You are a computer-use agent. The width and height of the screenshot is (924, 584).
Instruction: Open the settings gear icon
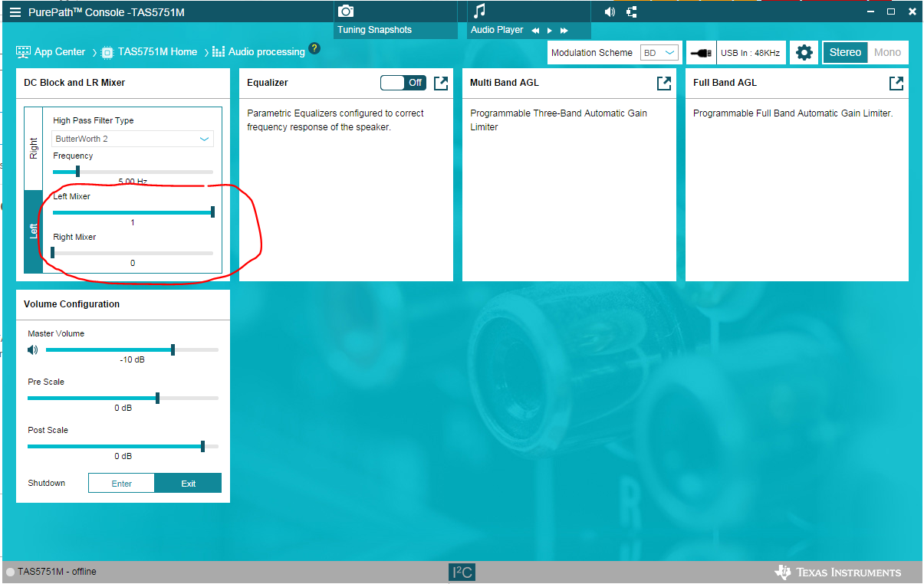pos(804,52)
